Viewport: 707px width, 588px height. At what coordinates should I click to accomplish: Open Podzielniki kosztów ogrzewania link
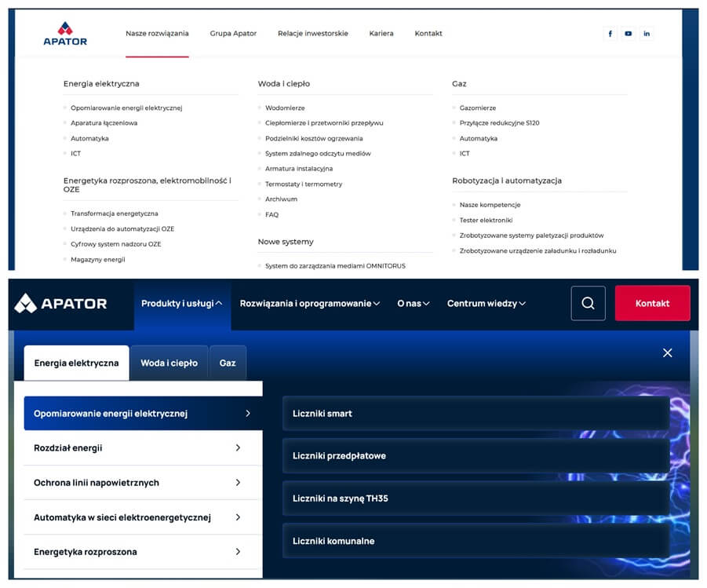(314, 138)
